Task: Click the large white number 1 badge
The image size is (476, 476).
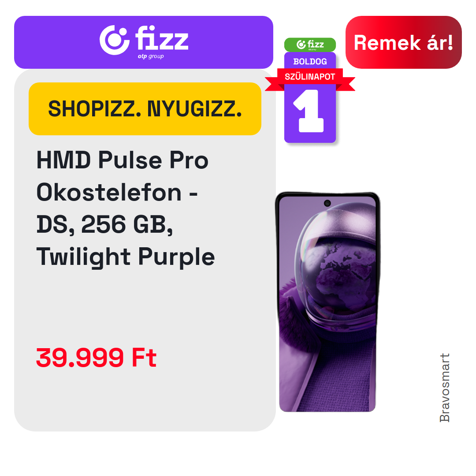Action: [310, 111]
